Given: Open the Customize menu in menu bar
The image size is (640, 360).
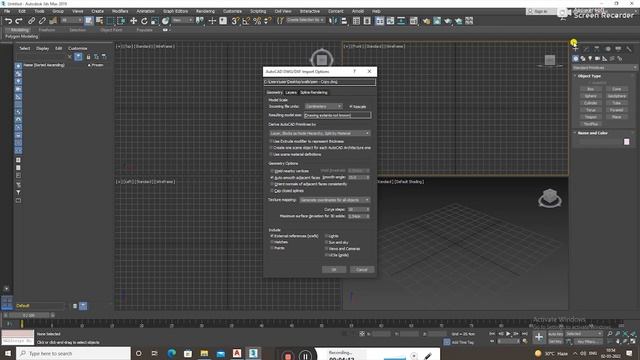Looking at the screenshot, I should (232, 11).
